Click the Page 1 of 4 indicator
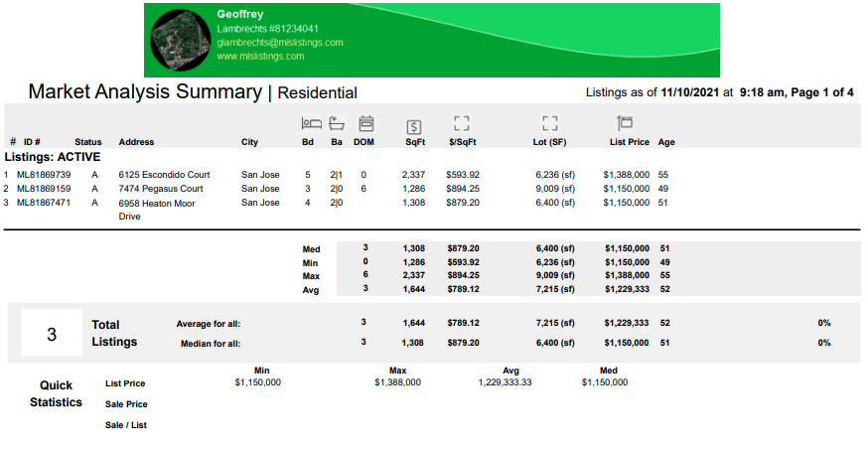The height and width of the screenshot is (451, 868). [x=822, y=92]
